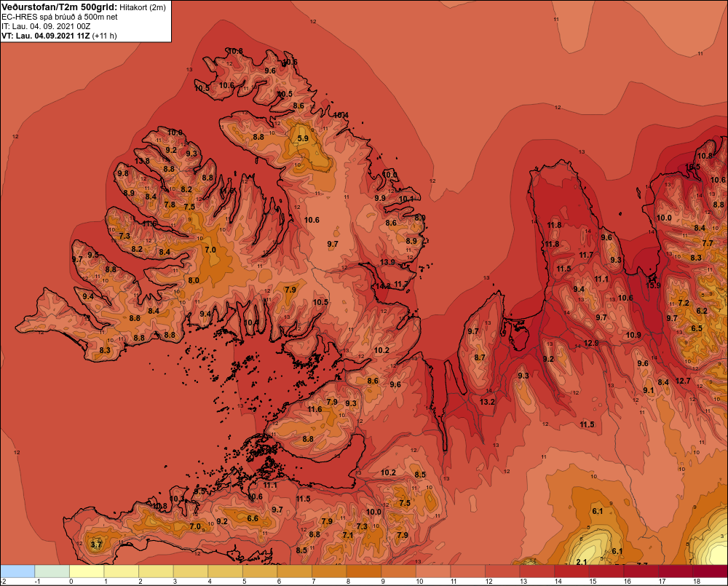Click the 9.1 temperature value
Viewport: 728px width, 586px height.
[648, 390]
